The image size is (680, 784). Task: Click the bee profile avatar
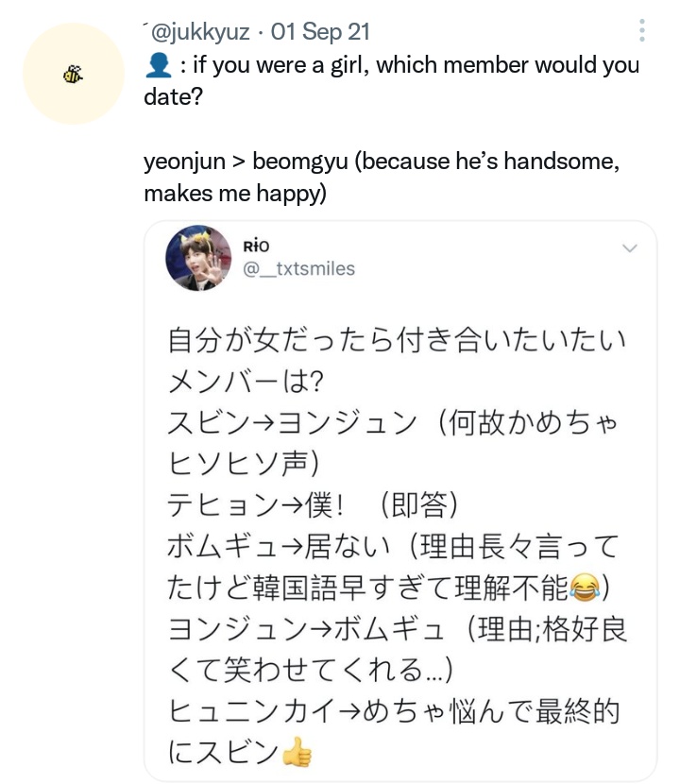(x=74, y=74)
